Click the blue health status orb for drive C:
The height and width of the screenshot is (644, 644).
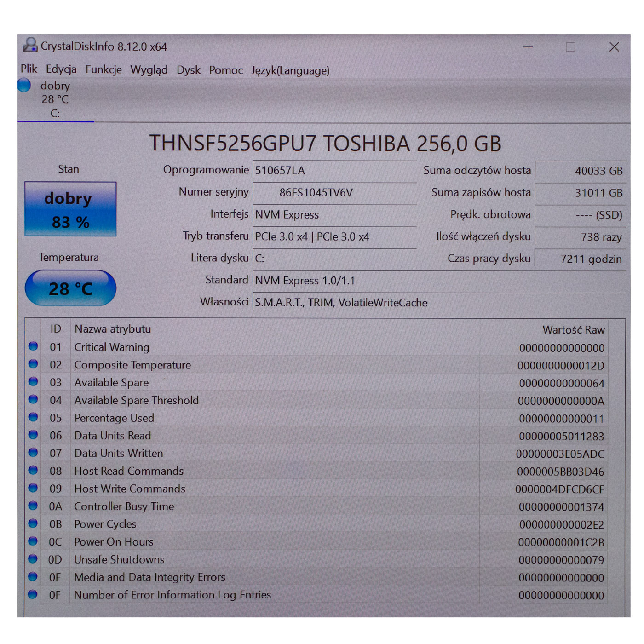pos(24,86)
